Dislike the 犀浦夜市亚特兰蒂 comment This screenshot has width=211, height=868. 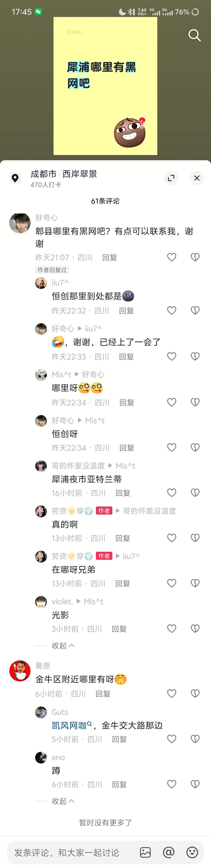[195, 493]
